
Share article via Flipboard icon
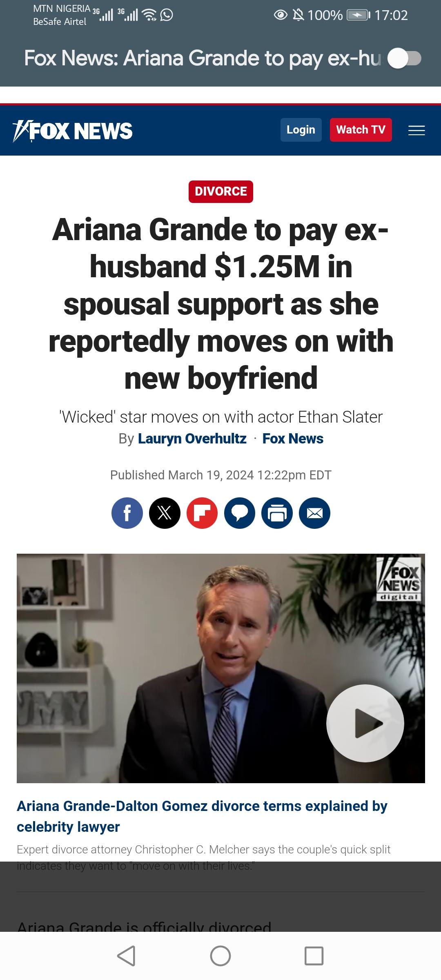(x=202, y=513)
